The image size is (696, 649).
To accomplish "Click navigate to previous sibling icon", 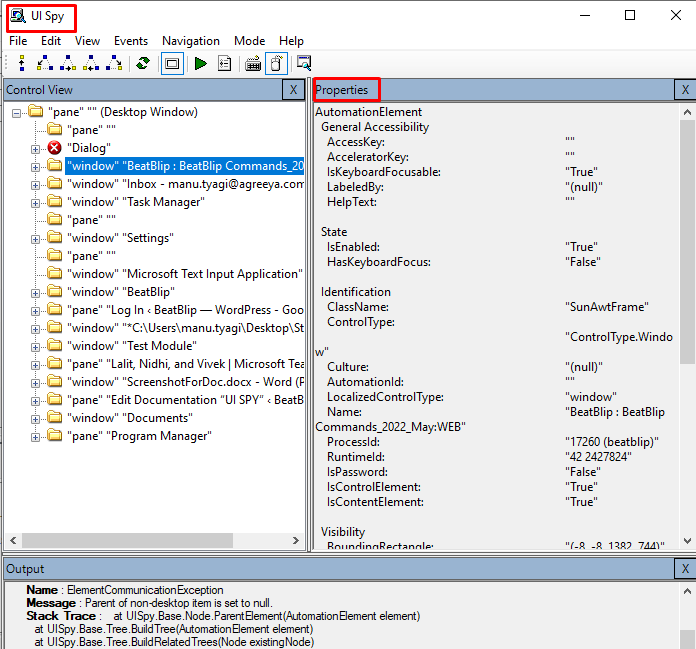I will coord(92,64).
